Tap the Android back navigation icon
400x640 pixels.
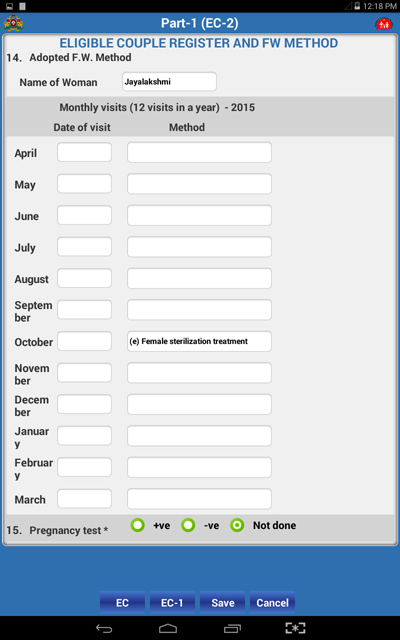click(104, 628)
